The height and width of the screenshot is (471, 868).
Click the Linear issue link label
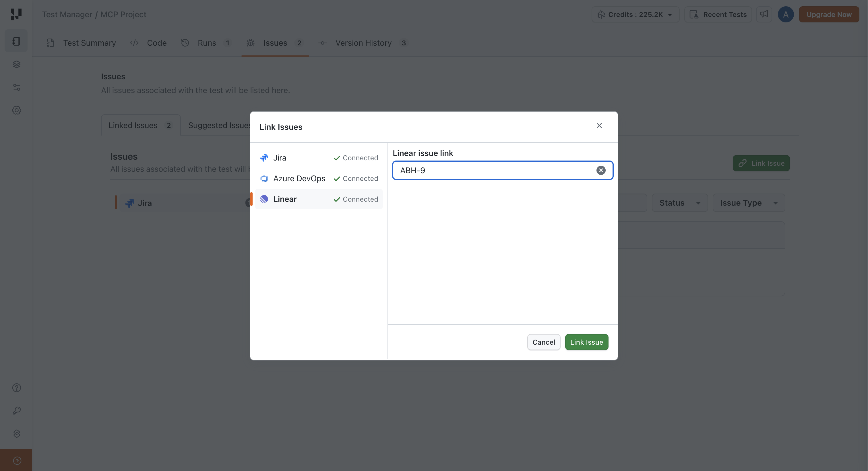pyautogui.click(x=423, y=153)
